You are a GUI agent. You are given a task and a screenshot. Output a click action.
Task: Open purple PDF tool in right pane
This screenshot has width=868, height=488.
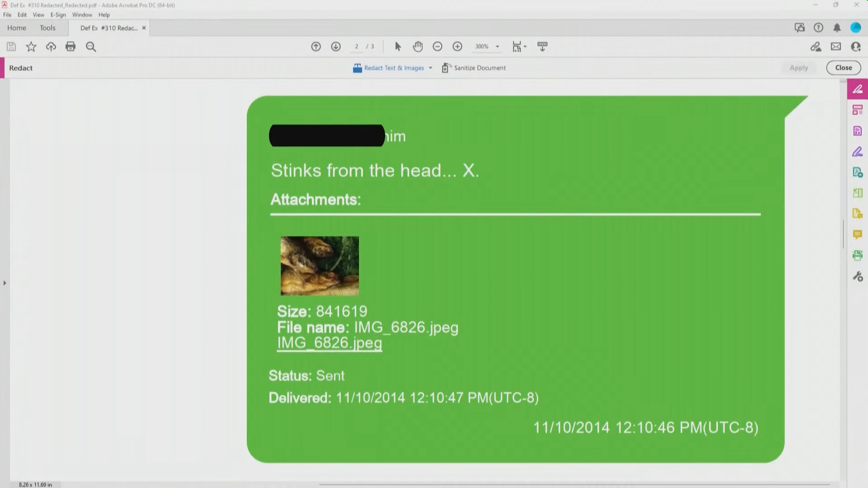coord(858,131)
